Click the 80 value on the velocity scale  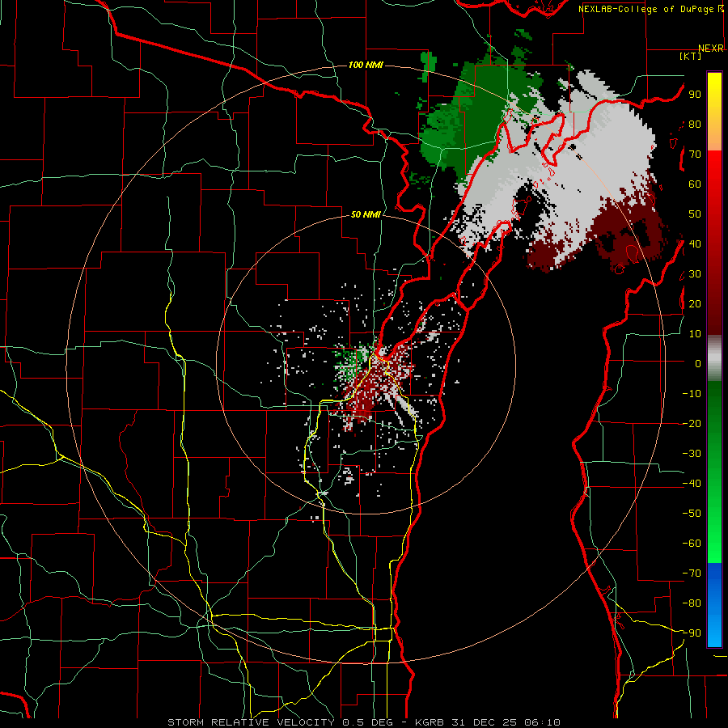(695, 125)
